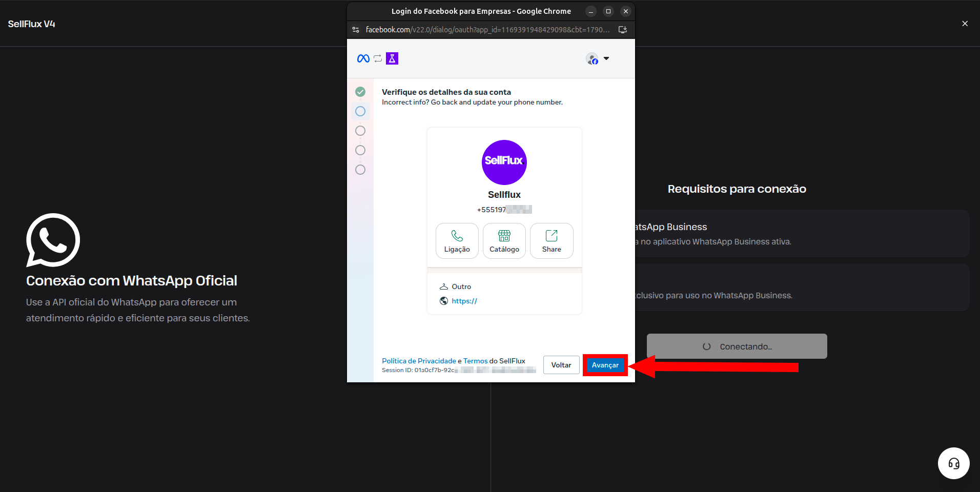Click the Conectando... button in SellFlux
Viewport: 980px width, 492px height.
point(737,346)
